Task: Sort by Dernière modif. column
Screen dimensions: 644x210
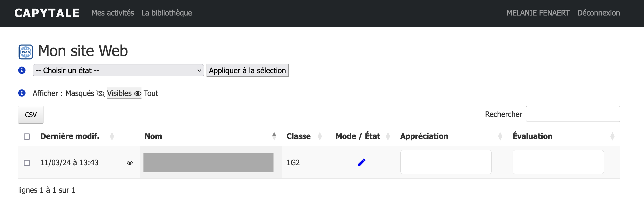Action: click(112, 136)
